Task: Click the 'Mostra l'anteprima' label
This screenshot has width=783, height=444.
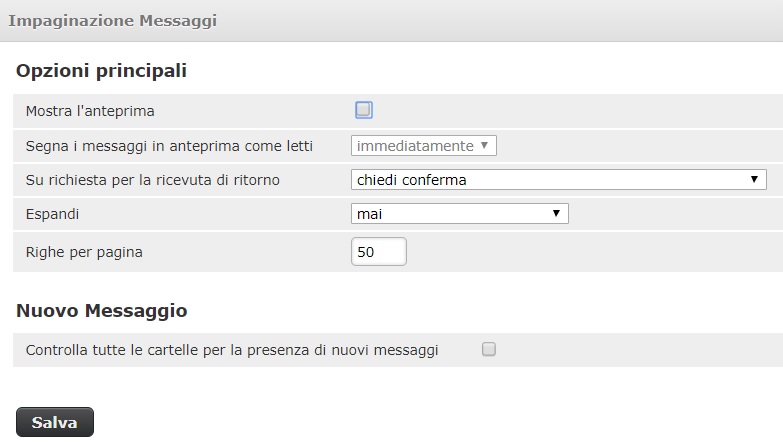Action: (x=90, y=111)
